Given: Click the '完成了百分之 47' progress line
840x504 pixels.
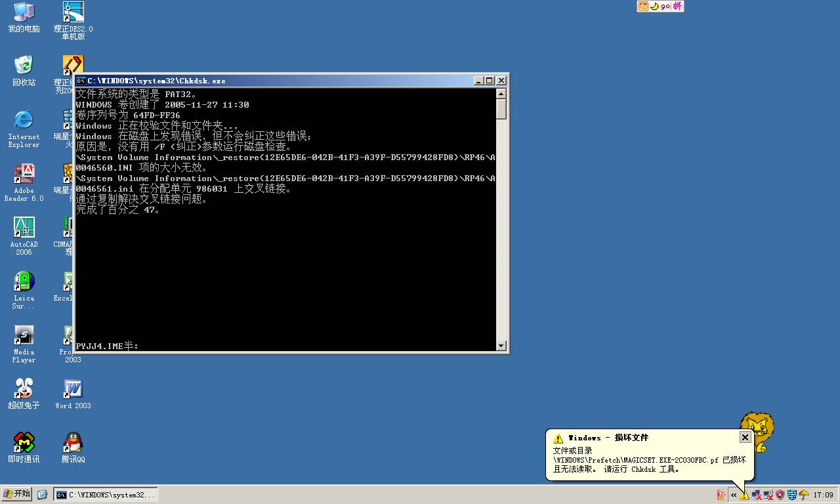Looking at the screenshot, I should 118,210.
